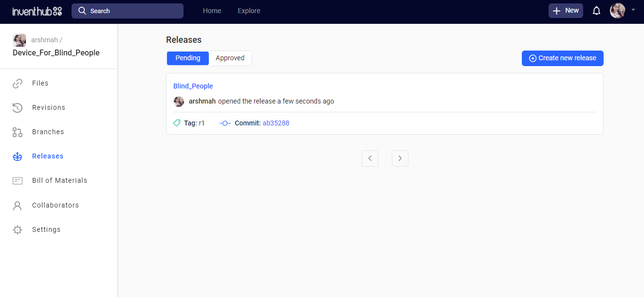Viewport: 644px width, 297px height.
Task: Open notifications bell icon
Action: point(596,11)
